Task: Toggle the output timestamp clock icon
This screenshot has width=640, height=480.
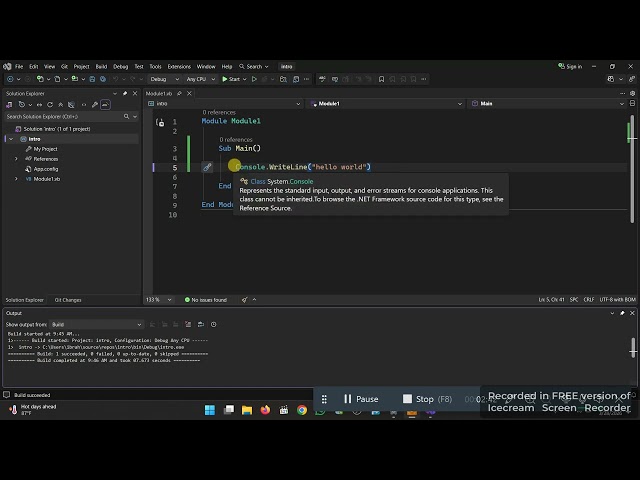Action: pyautogui.click(x=213, y=324)
